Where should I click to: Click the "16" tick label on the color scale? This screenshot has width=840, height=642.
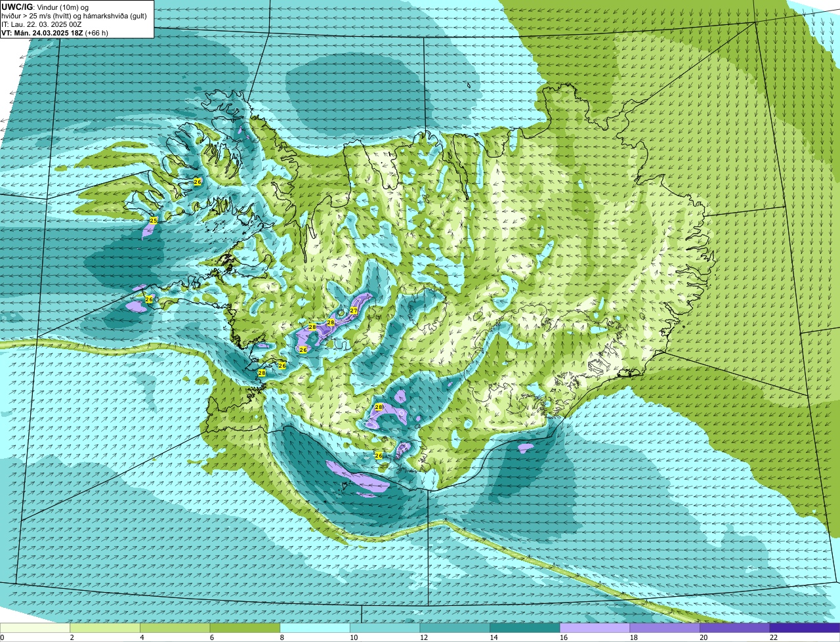[564, 637]
